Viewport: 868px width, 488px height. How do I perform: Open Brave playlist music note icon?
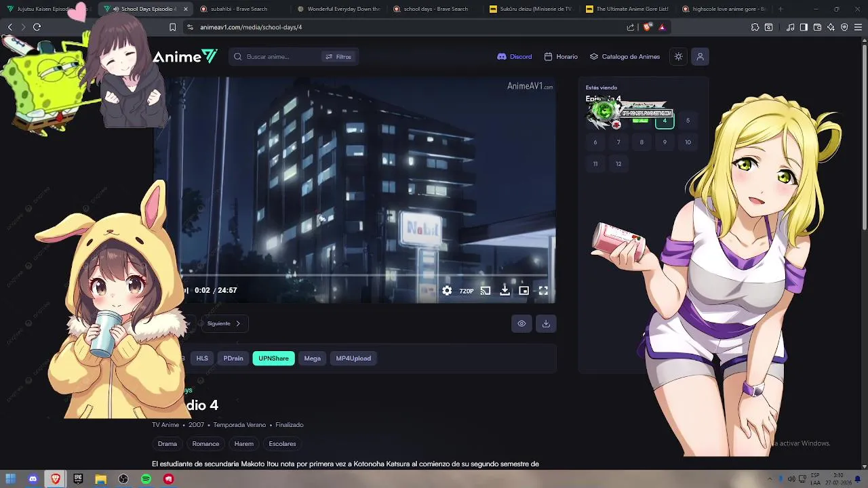[x=790, y=27]
